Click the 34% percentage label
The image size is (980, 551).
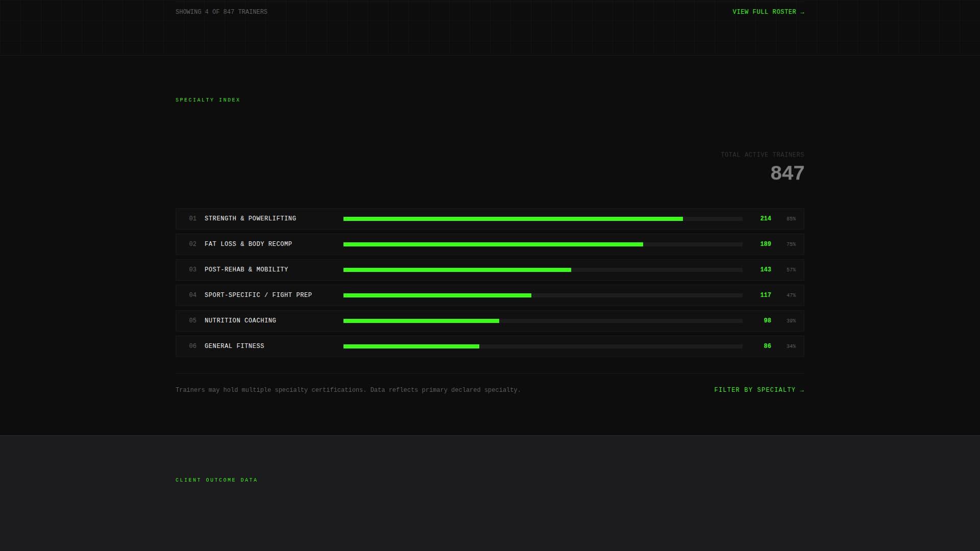(791, 346)
